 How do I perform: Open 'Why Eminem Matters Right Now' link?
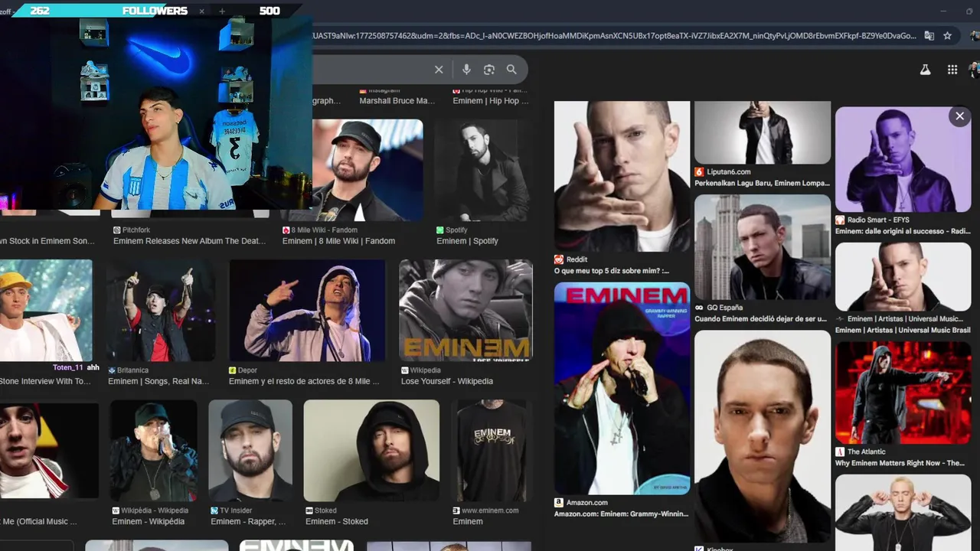click(900, 463)
